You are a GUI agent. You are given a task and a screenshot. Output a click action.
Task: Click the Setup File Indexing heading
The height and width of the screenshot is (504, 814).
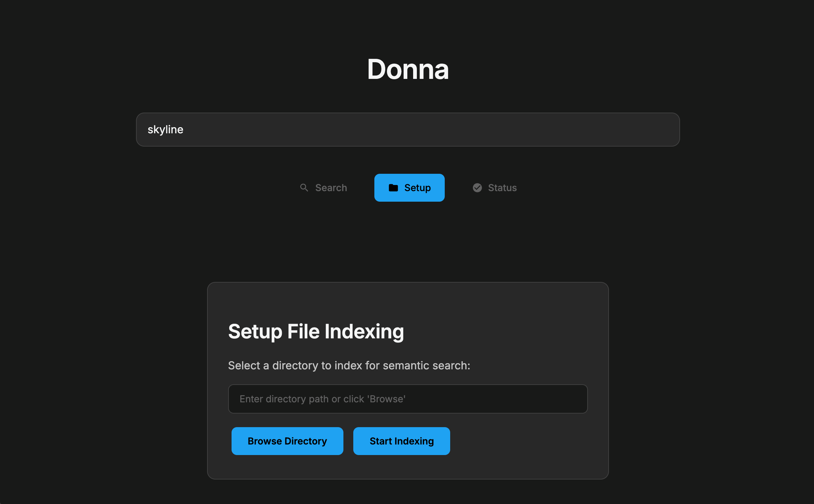tap(316, 332)
